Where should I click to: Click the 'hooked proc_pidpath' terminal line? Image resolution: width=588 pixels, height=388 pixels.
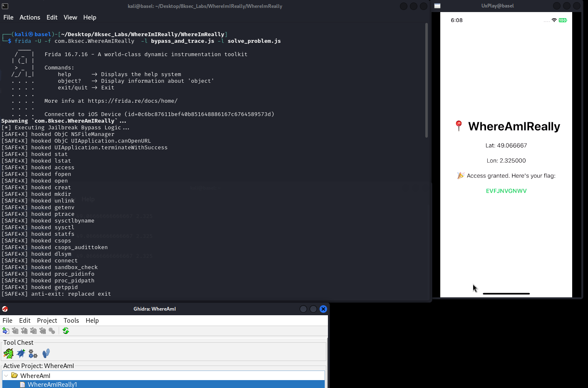(x=48, y=281)
